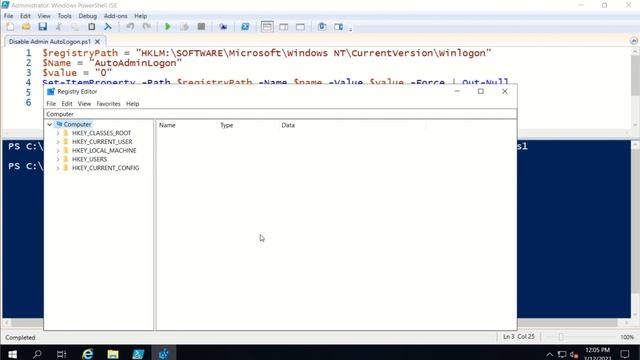
Task: Switch to Registry Editor taskbar icon
Action: (x=163, y=353)
